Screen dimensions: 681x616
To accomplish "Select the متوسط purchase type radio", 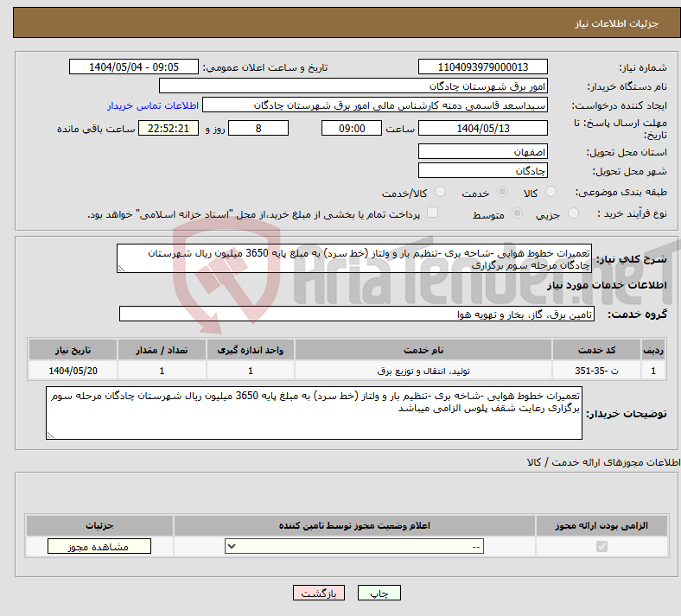I will tap(517, 213).
